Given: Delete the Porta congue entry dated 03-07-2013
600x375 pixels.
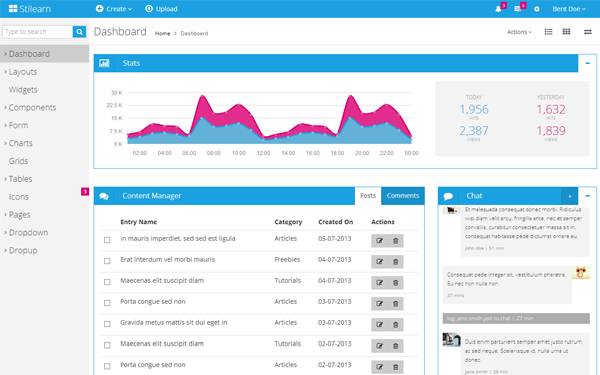Looking at the screenshot, I should pyautogui.click(x=396, y=304).
